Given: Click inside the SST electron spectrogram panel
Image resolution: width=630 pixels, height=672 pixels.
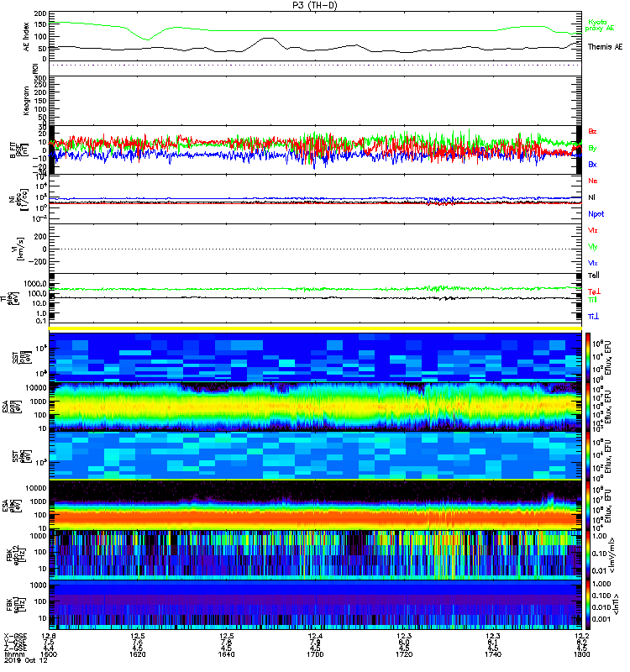Looking at the screenshot, I should tap(316, 456).
